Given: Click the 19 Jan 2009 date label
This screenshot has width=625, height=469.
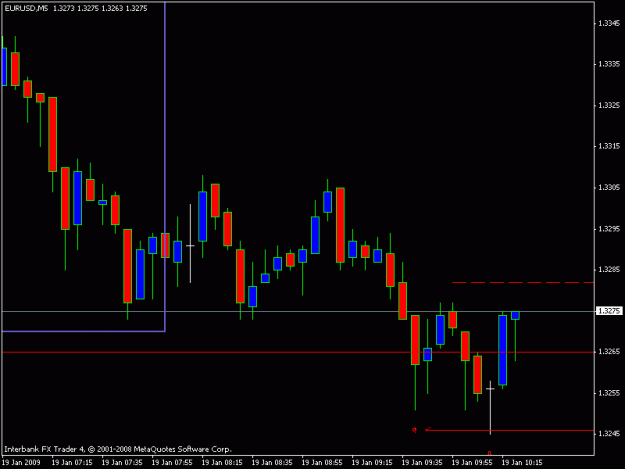Looking at the screenshot, I should coord(21,463).
